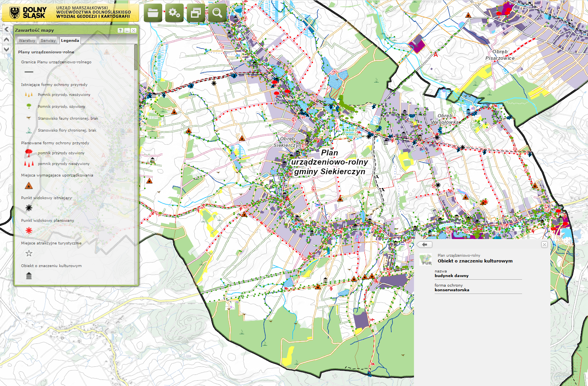
Task: Click the back arrow in the info panel
Action: coord(424,245)
